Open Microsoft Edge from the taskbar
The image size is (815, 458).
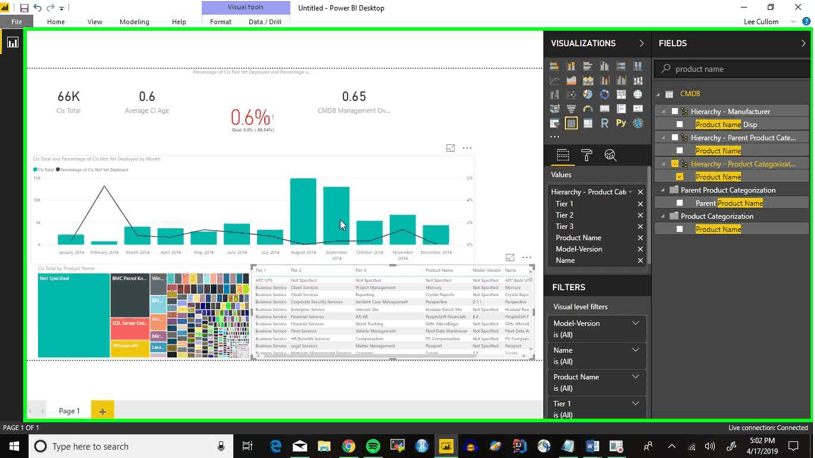click(275, 447)
